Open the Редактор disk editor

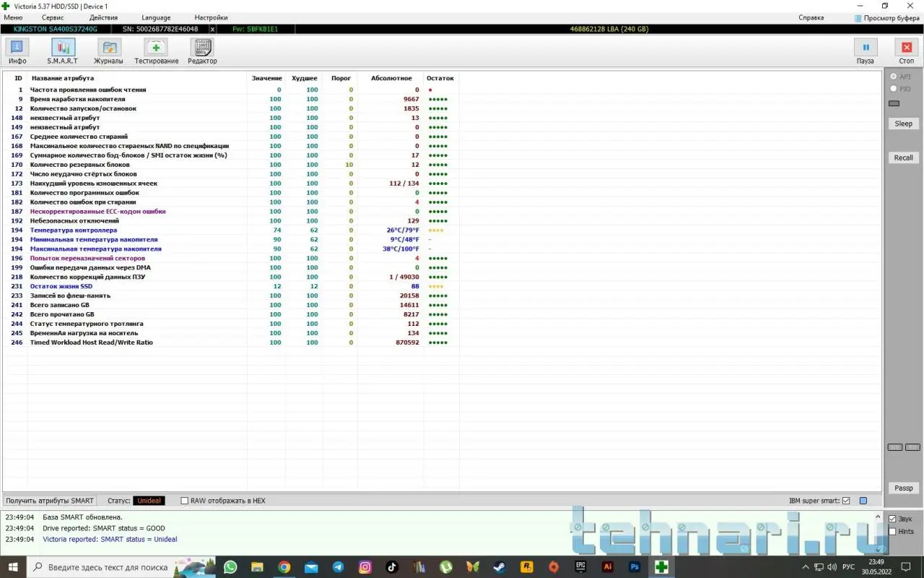point(202,51)
